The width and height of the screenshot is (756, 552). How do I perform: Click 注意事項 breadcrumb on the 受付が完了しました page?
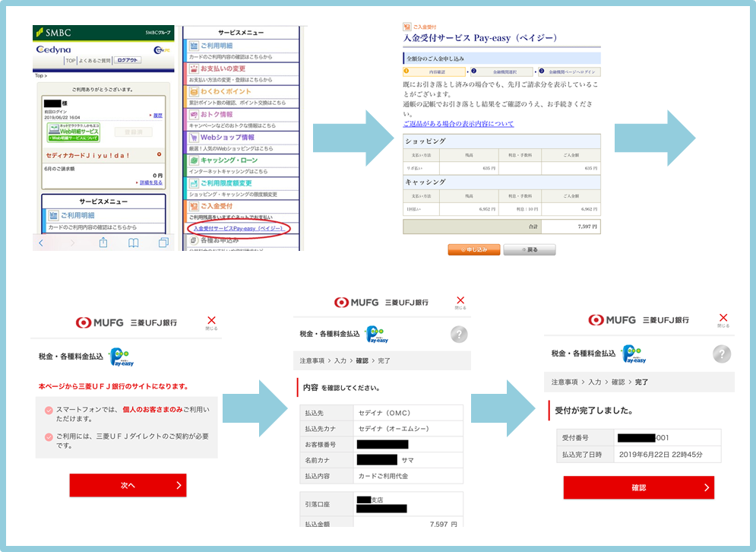tap(565, 382)
